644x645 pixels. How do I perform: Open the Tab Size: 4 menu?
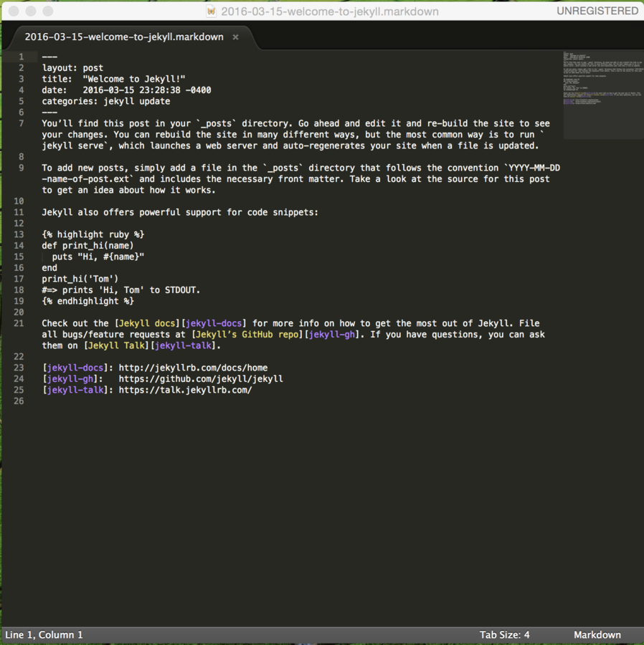[x=504, y=635]
